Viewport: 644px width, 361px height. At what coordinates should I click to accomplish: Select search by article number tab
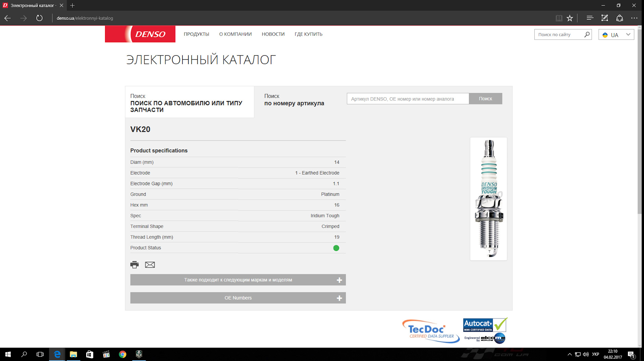294,100
